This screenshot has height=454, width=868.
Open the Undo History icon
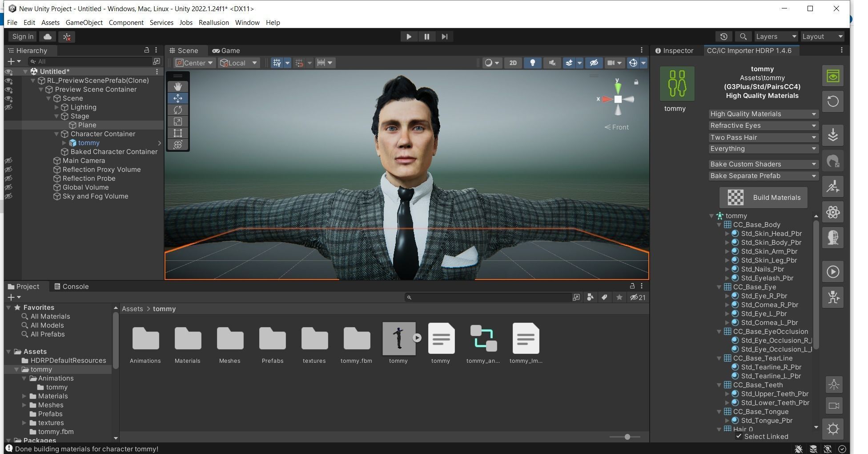pos(724,36)
